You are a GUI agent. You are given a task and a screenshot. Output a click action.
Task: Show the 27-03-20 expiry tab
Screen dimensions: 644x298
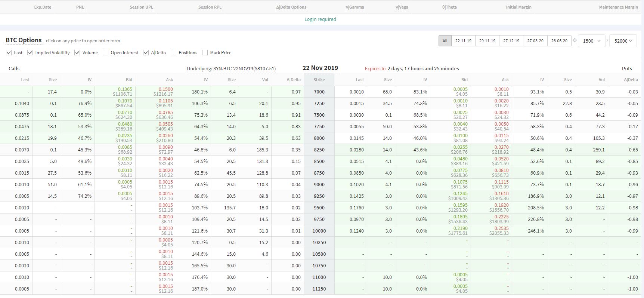[535, 41]
